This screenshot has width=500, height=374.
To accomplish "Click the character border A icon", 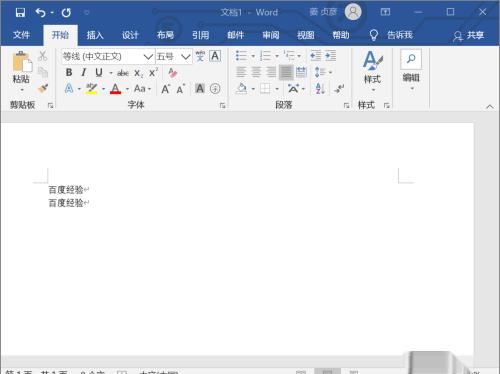I will pos(215,56).
